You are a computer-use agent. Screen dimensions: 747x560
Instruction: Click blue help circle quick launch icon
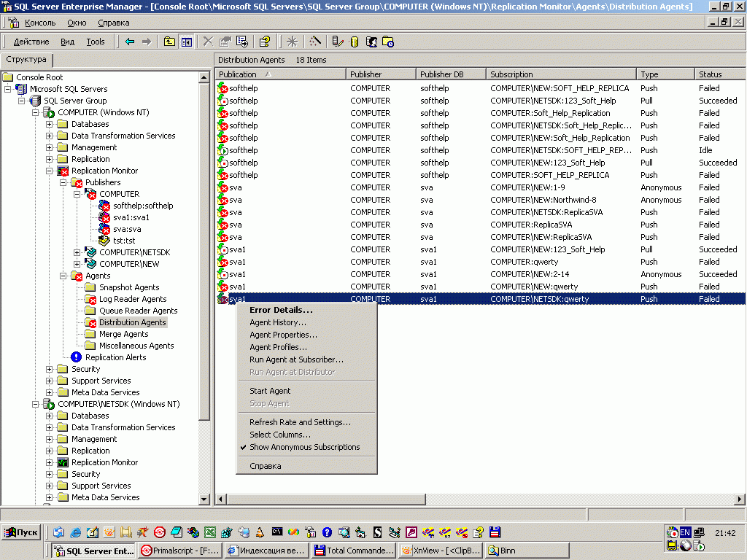(327, 532)
